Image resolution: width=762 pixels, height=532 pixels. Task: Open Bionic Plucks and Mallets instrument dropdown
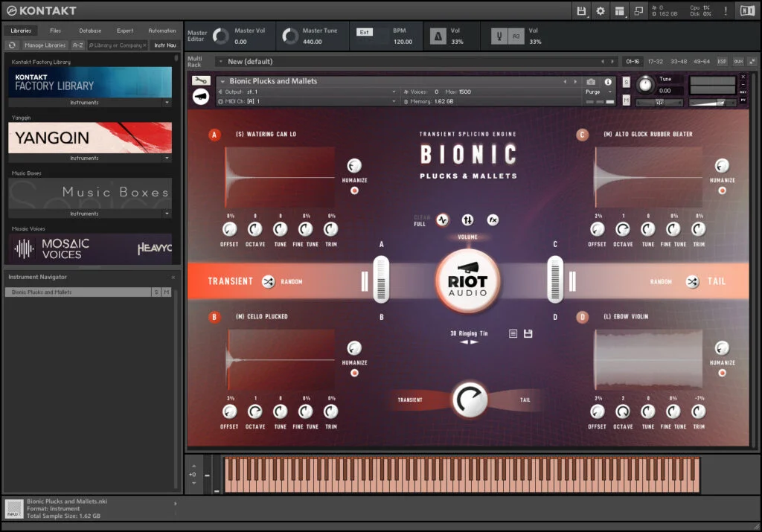pos(222,81)
